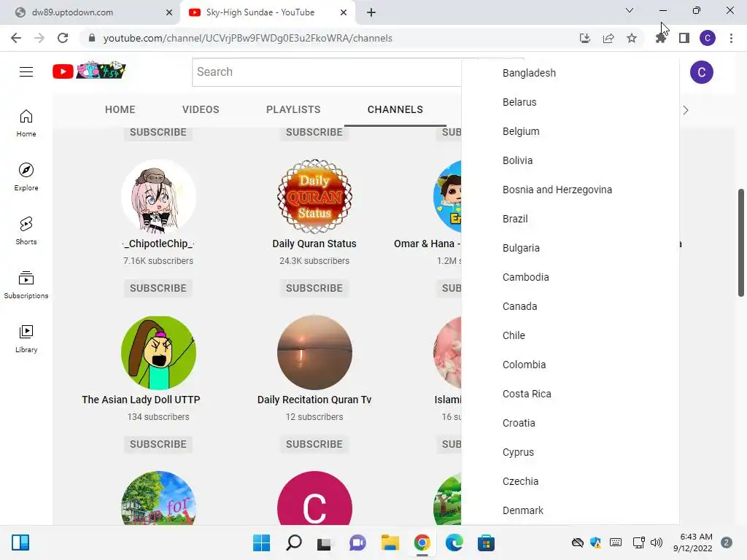The height and width of the screenshot is (560, 747).
Task: Open the Chrome extensions puzzle icon
Action: (x=661, y=38)
